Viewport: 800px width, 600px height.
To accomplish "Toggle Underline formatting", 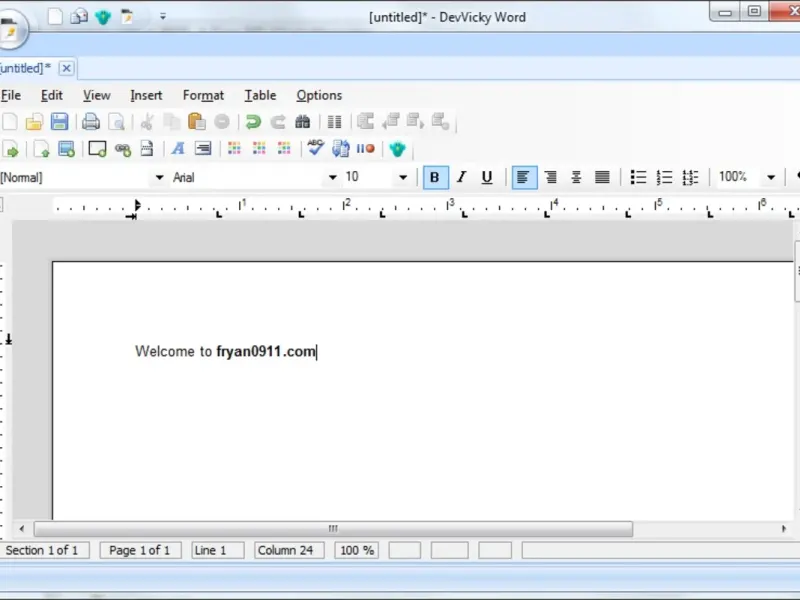I will 487,177.
